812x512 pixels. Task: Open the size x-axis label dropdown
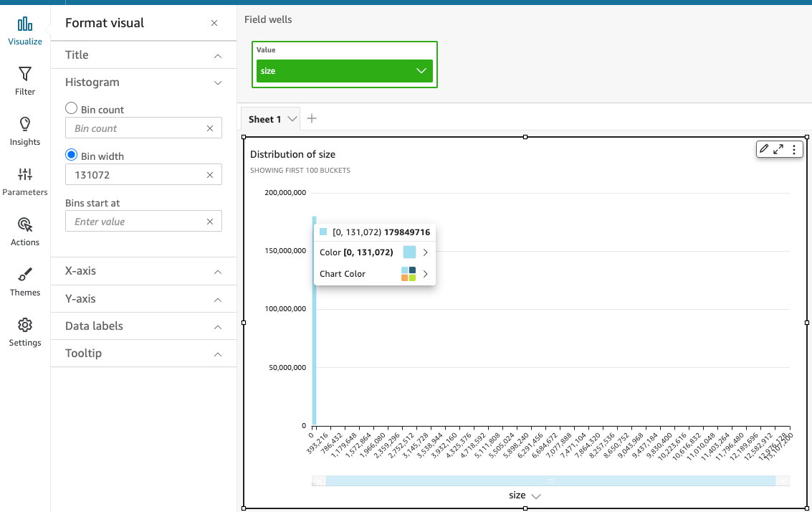pos(537,496)
